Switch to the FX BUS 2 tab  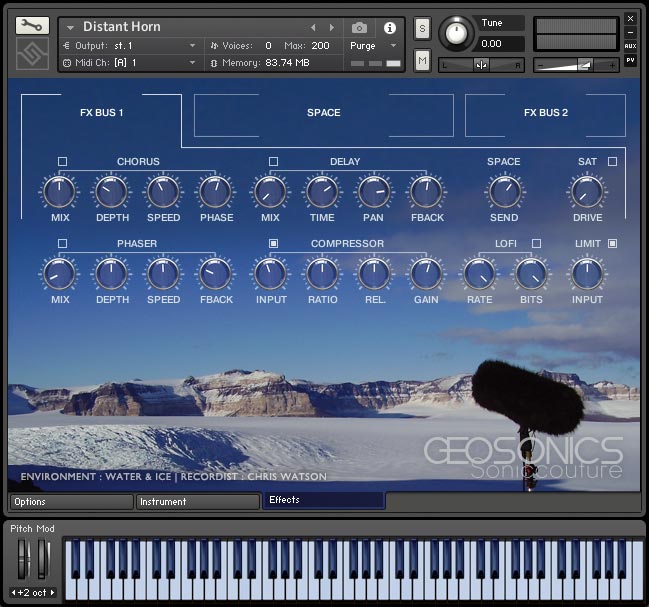click(545, 113)
